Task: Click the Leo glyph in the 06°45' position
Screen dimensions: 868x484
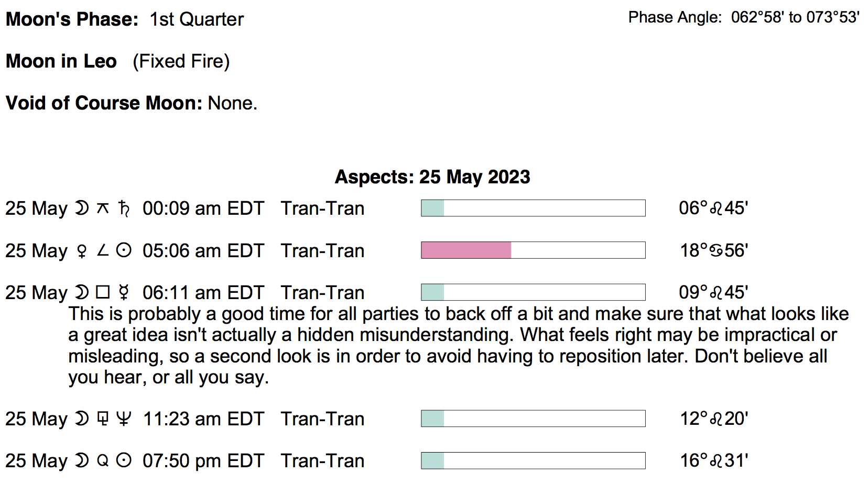Action: [x=716, y=208]
